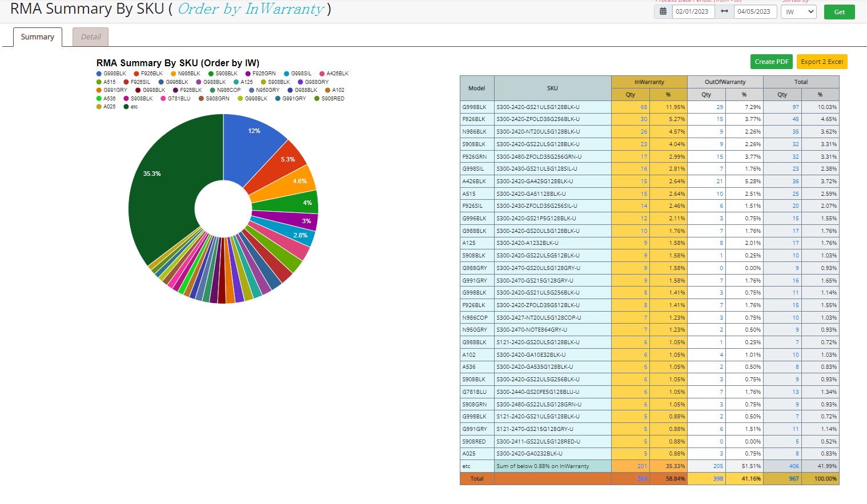867x504 pixels.
Task: Open Total qty 406 in etc row
Action: tap(794, 466)
